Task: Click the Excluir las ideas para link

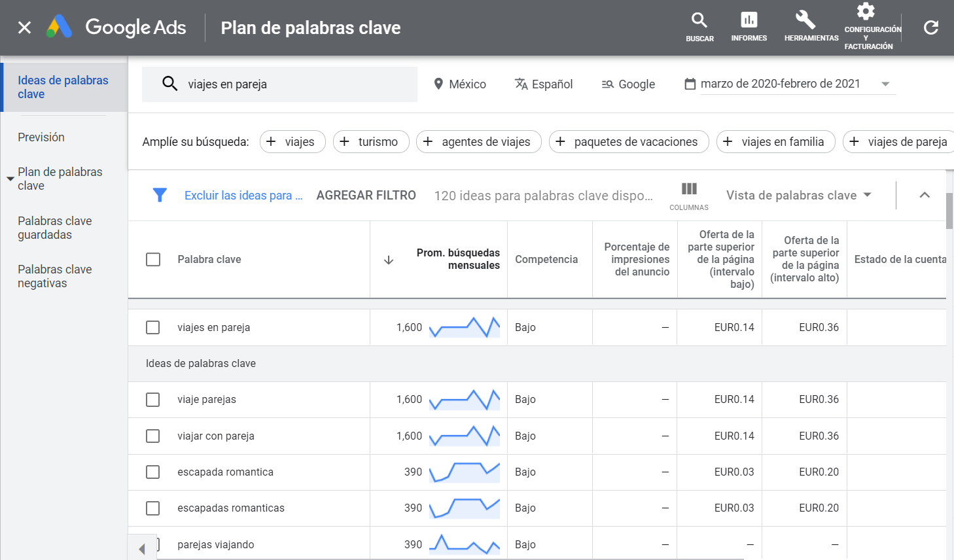Action: pos(243,194)
